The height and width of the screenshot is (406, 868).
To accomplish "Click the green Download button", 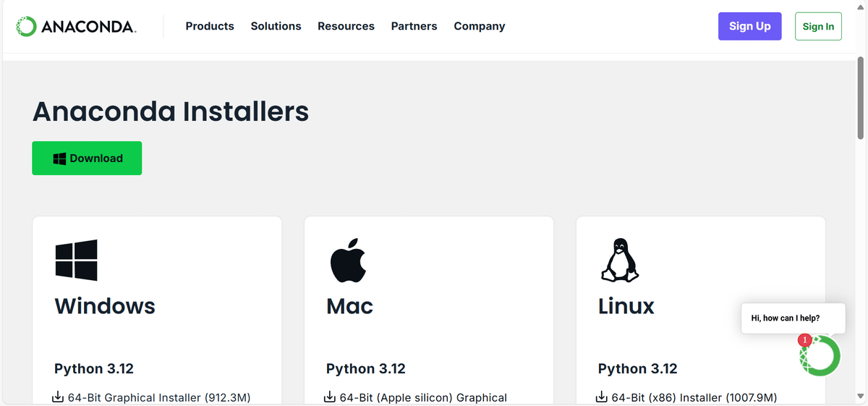I will [87, 158].
